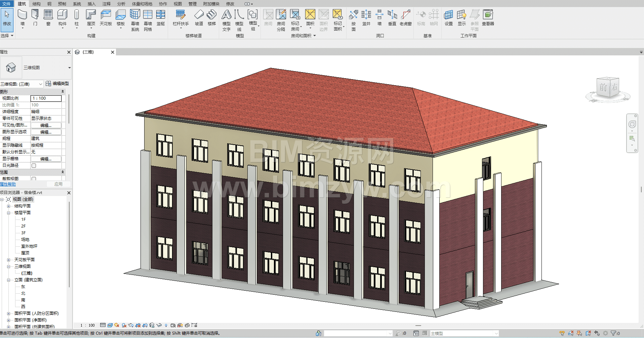Open the Properties Help (属性帮助) link
Image resolution: width=644 pixels, height=338 pixels.
tap(8, 184)
